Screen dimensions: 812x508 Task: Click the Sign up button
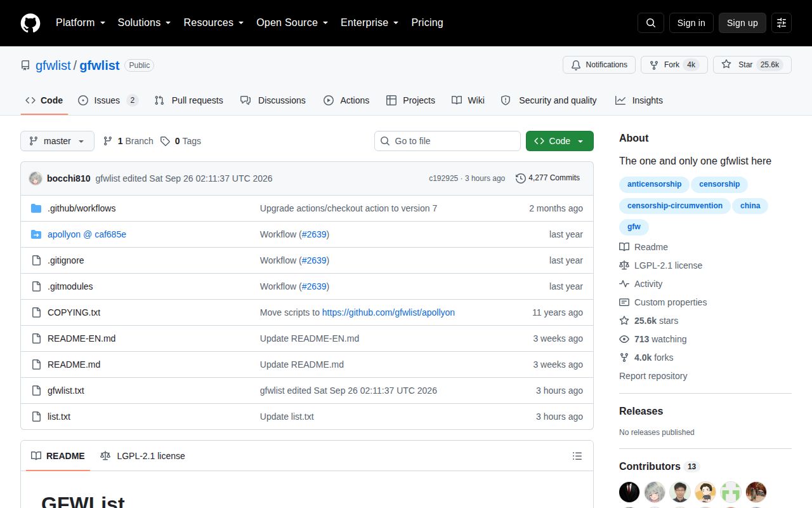click(x=742, y=23)
